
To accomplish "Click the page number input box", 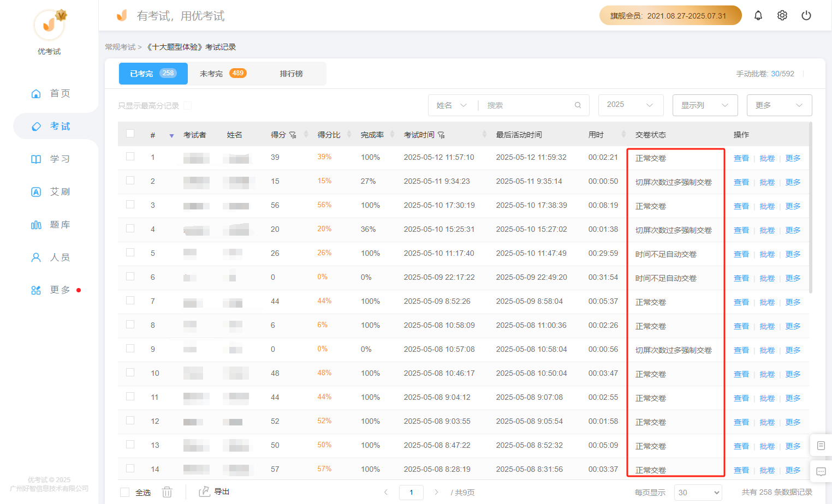I will (x=411, y=492).
